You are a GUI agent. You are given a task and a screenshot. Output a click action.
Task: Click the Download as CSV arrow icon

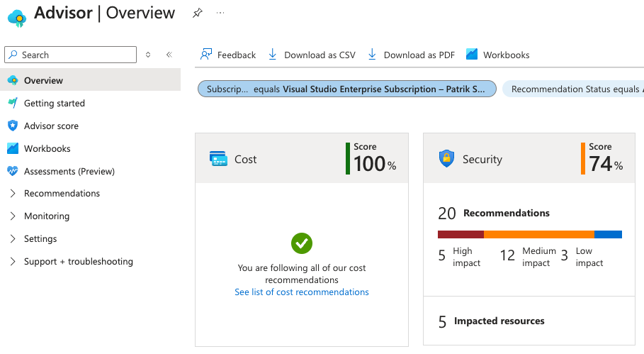pyautogui.click(x=272, y=55)
